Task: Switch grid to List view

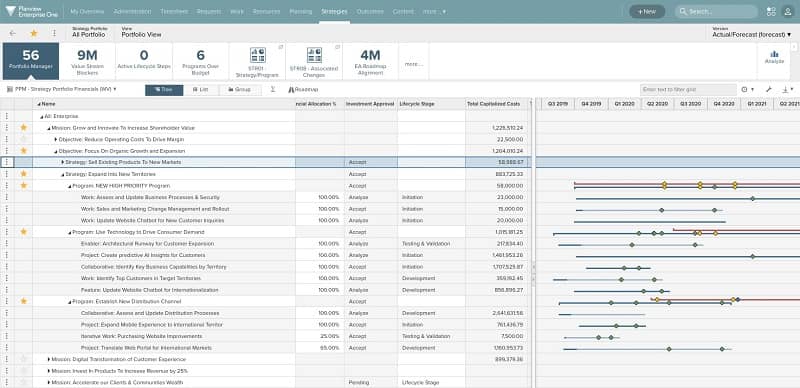Action: (201, 89)
